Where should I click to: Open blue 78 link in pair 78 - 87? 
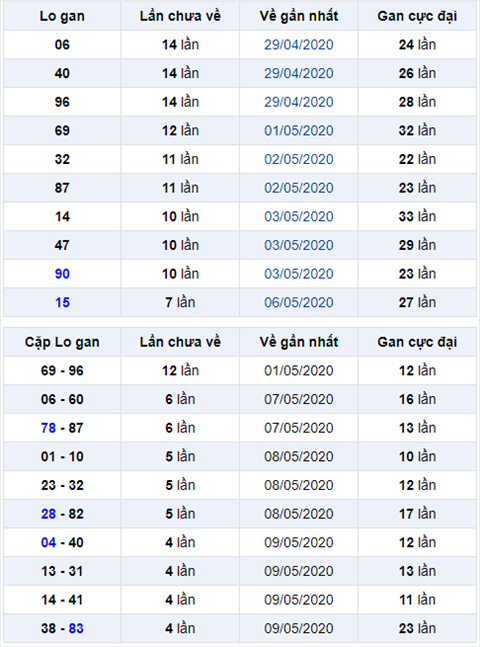[x=48, y=428]
